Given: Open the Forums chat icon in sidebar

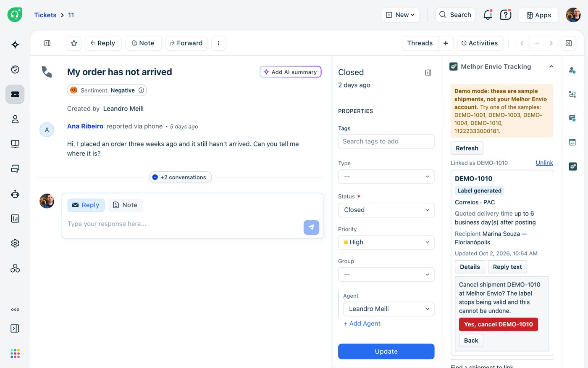Looking at the screenshot, I should click(x=15, y=169).
